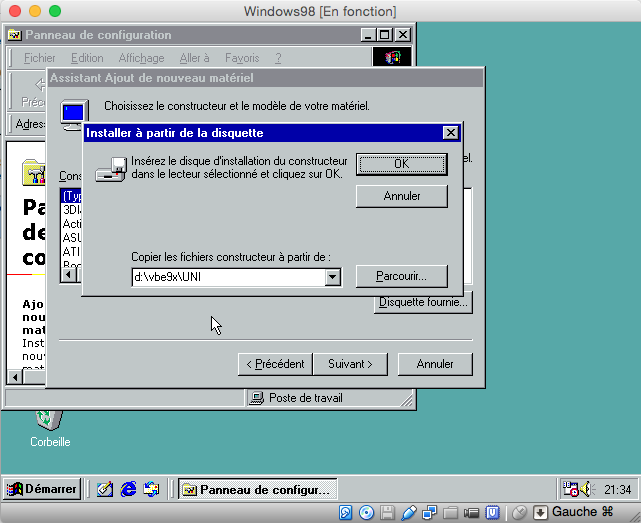Click VirtualBox video capture status icon
The width and height of the screenshot is (641, 523).
point(471,513)
